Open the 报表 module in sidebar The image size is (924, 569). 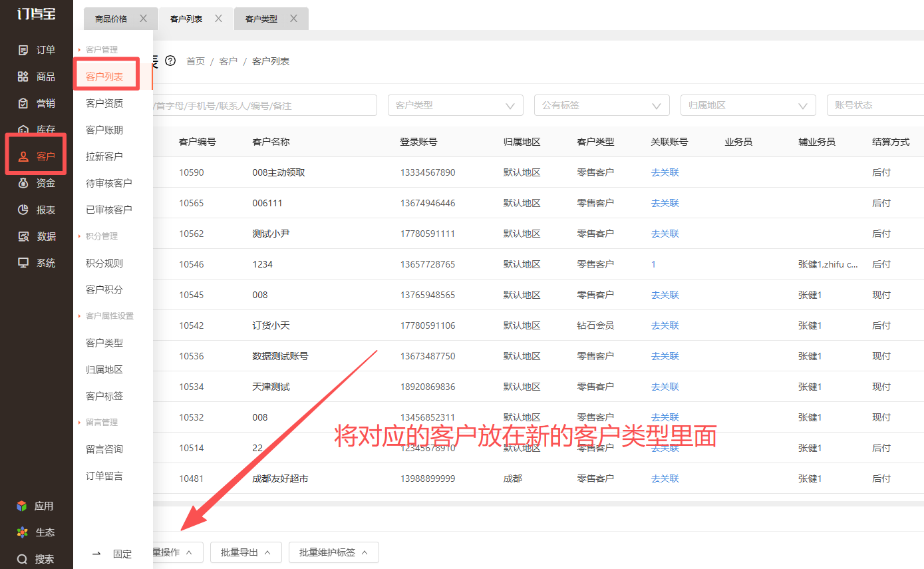(x=37, y=210)
